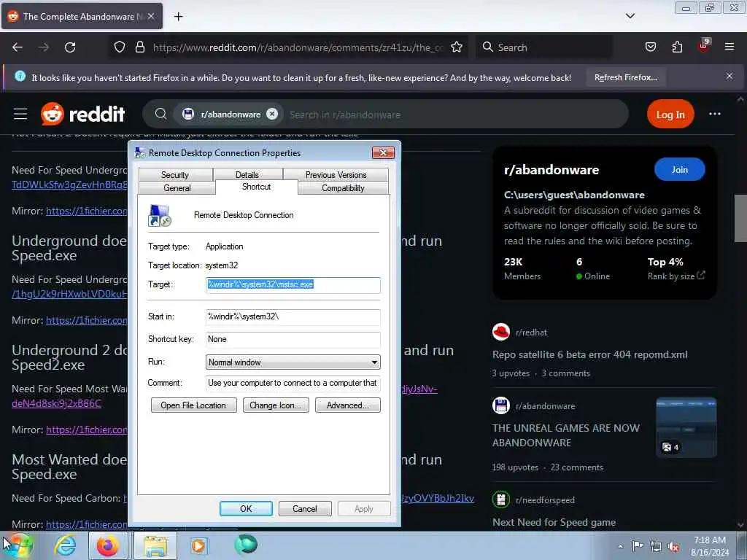Open the r/redhat community avatar
Viewport: 747px width, 560px height.
click(x=501, y=332)
